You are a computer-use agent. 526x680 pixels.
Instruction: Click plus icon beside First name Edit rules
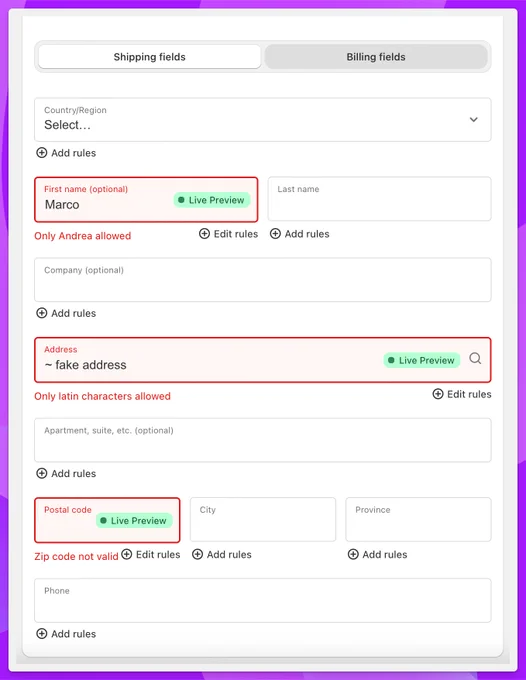coord(204,234)
